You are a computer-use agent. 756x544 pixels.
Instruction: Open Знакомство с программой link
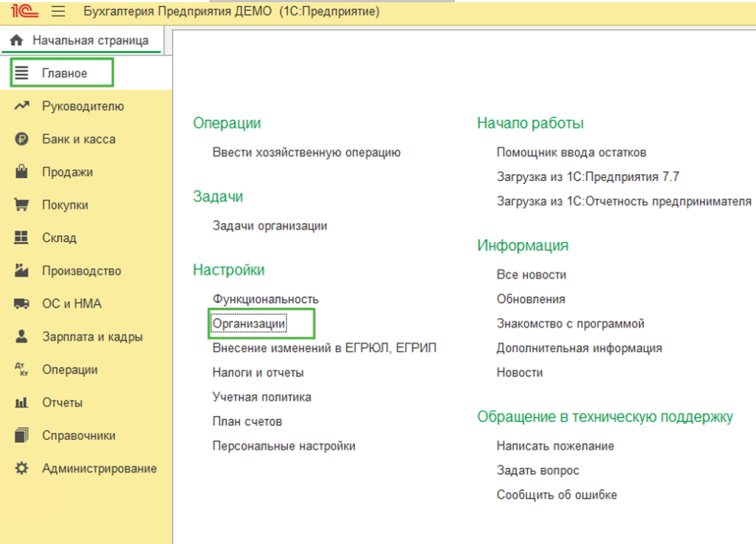(571, 324)
